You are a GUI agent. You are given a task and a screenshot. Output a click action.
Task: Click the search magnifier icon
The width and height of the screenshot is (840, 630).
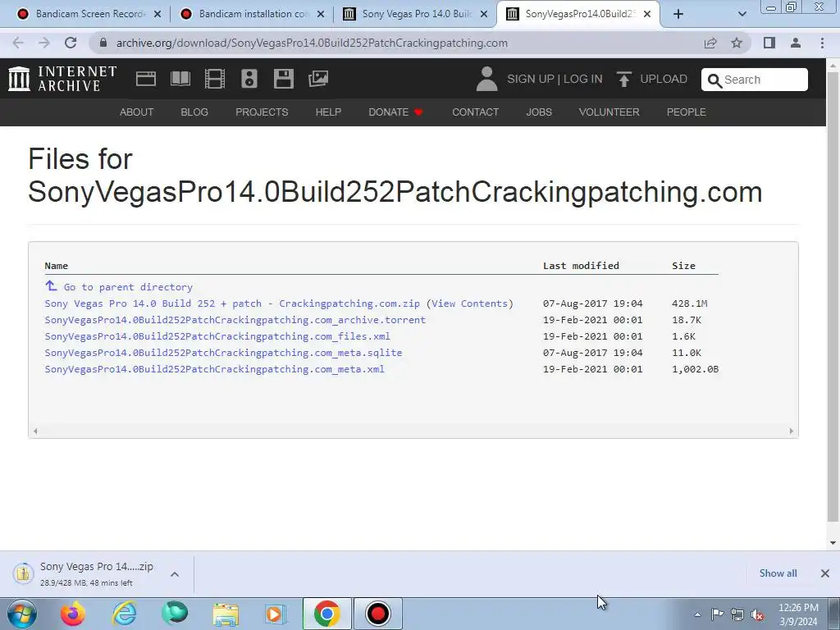[714, 80]
